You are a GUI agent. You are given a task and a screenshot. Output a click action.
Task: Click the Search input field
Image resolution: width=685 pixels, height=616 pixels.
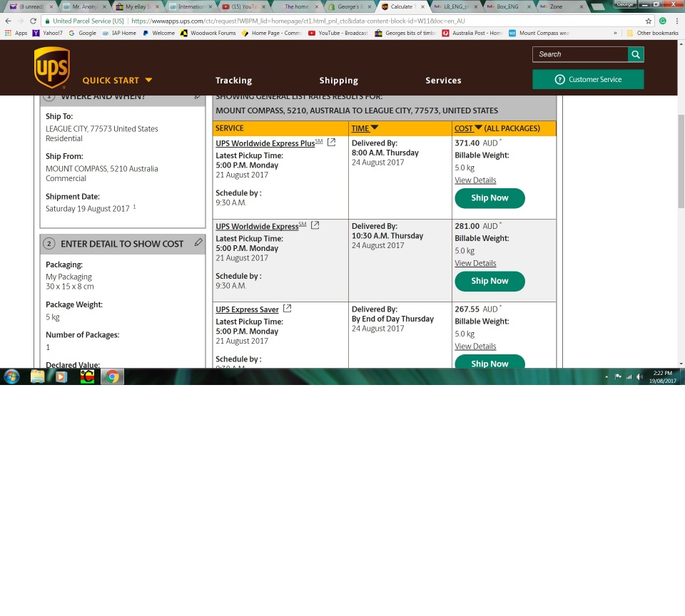point(580,55)
